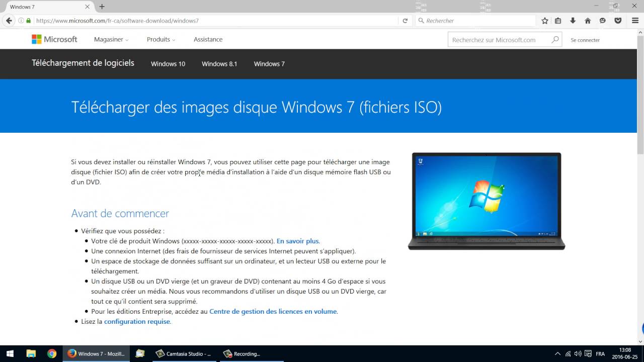Open the Sticky Notes app icon in taskbar
644x362 pixels.
(140, 353)
